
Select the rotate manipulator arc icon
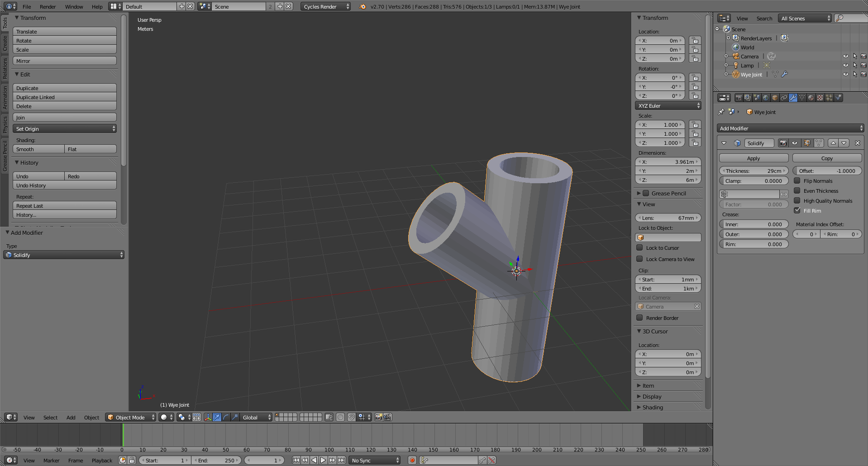point(226,417)
